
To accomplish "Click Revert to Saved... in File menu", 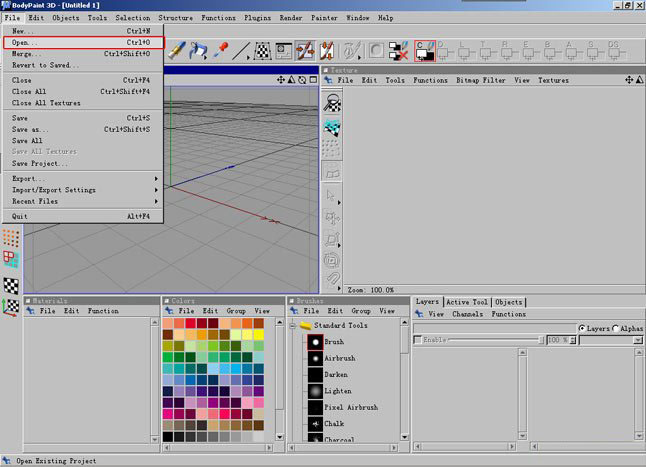I will click(83, 65).
